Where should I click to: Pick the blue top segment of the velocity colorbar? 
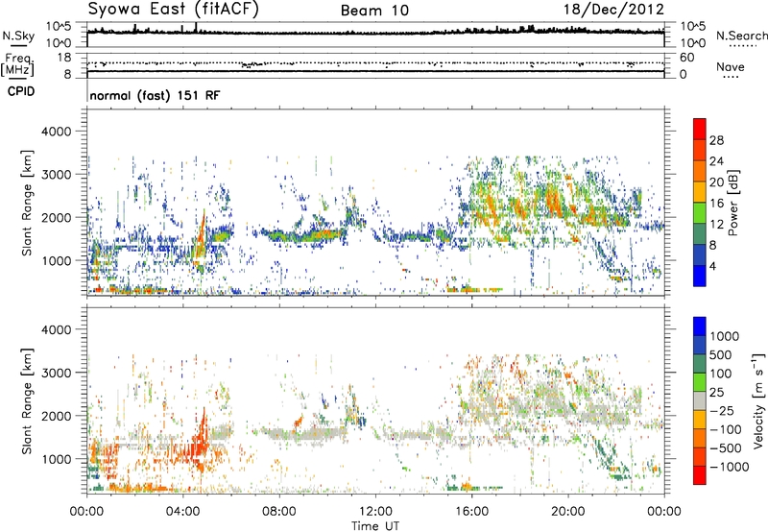(x=700, y=326)
